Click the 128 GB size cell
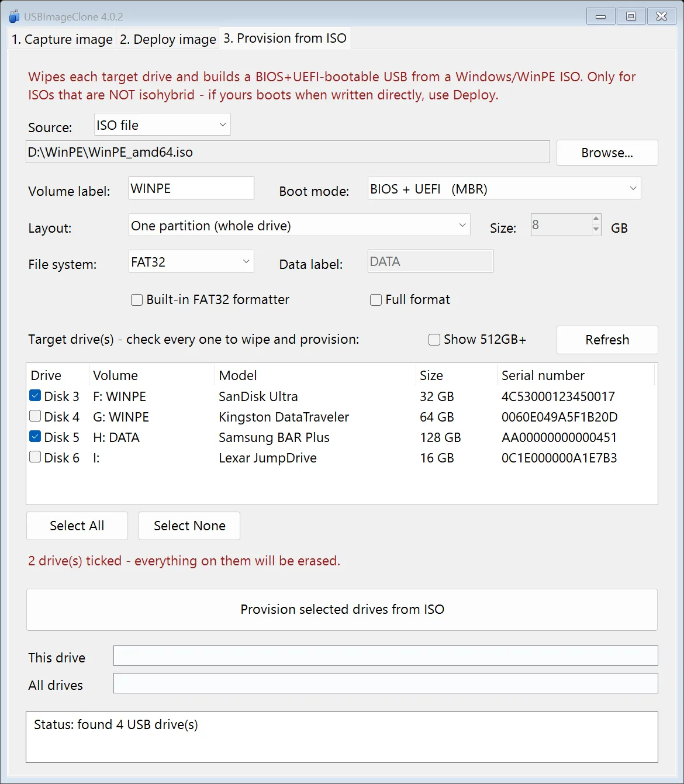 (440, 437)
